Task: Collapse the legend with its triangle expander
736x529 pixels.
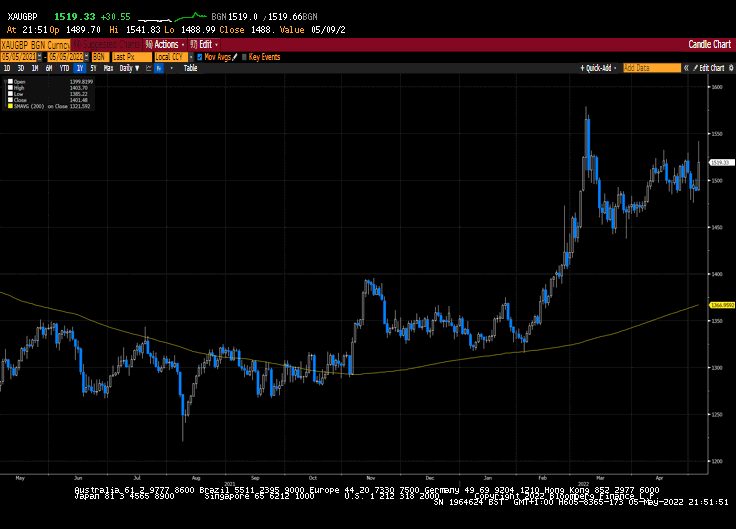Action: tap(5, 82)
